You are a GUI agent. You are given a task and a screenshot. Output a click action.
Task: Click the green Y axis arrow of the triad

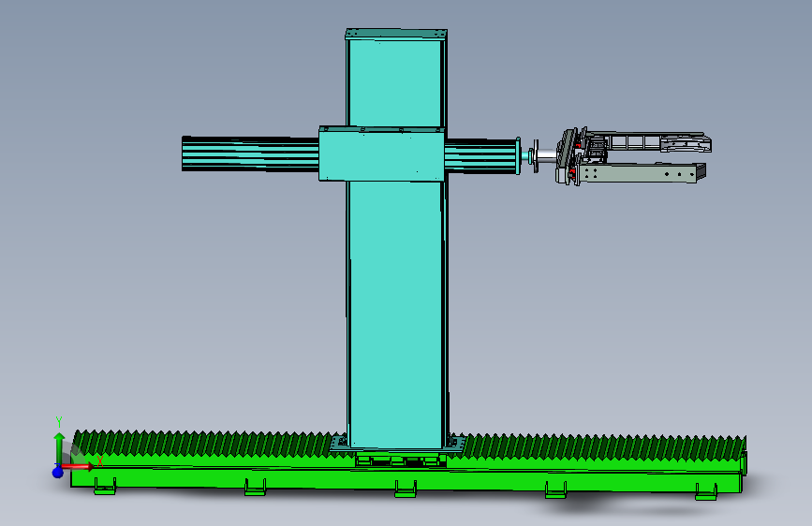[59, 448]
